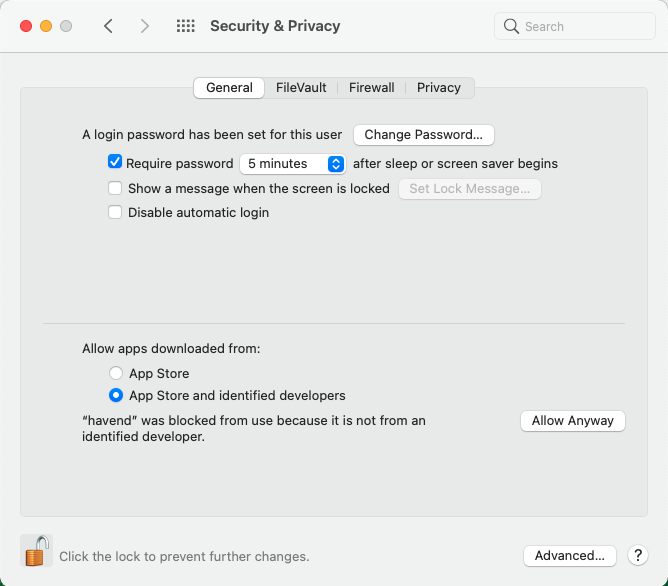The width and height of the screenshot is (668, 586).
Task: Enable Show a message when locked
Action: tap(115, 188)
